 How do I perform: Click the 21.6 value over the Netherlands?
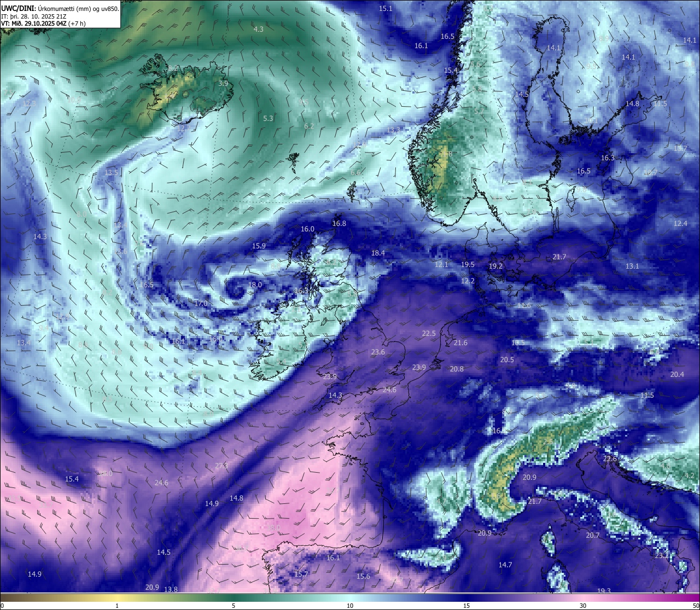[x=460, y=343]
